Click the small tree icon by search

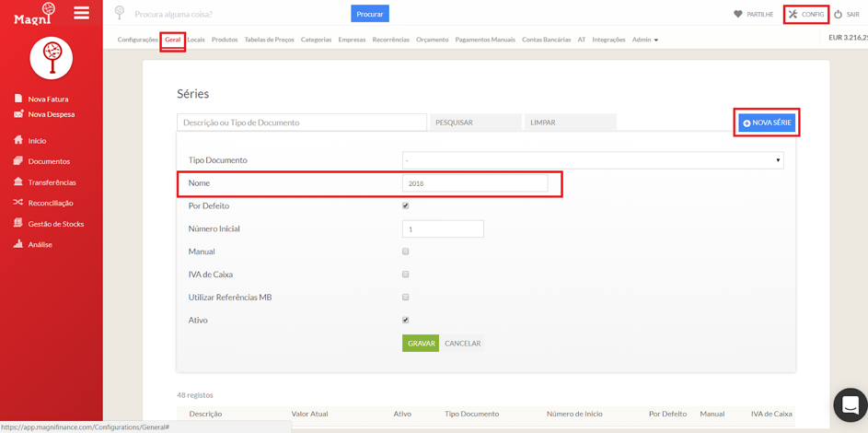(119, 13)
